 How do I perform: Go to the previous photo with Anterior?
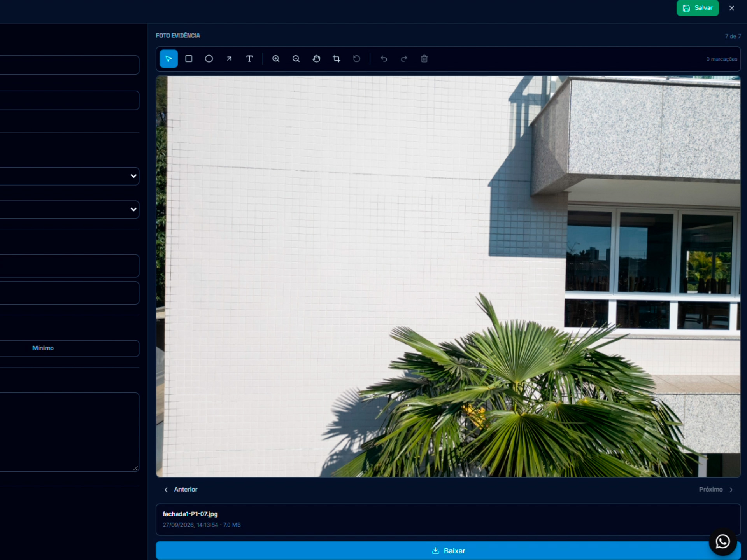tap(181, 490)
